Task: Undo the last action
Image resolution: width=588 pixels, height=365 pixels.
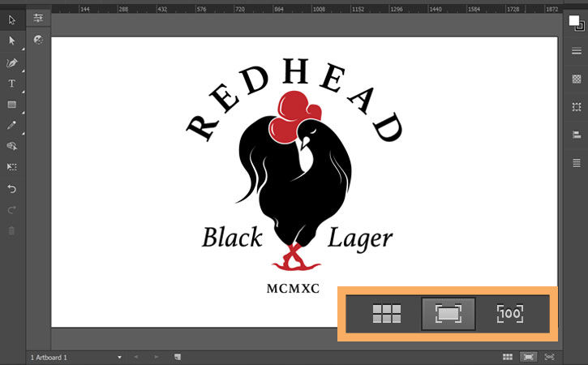Action: (x=11, y=188)
